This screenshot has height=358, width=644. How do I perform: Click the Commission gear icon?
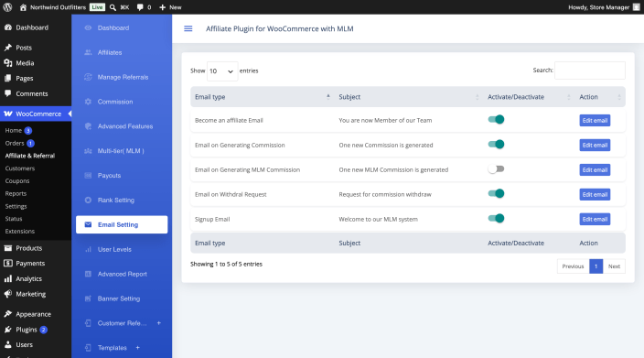click(x=88, y=102)
